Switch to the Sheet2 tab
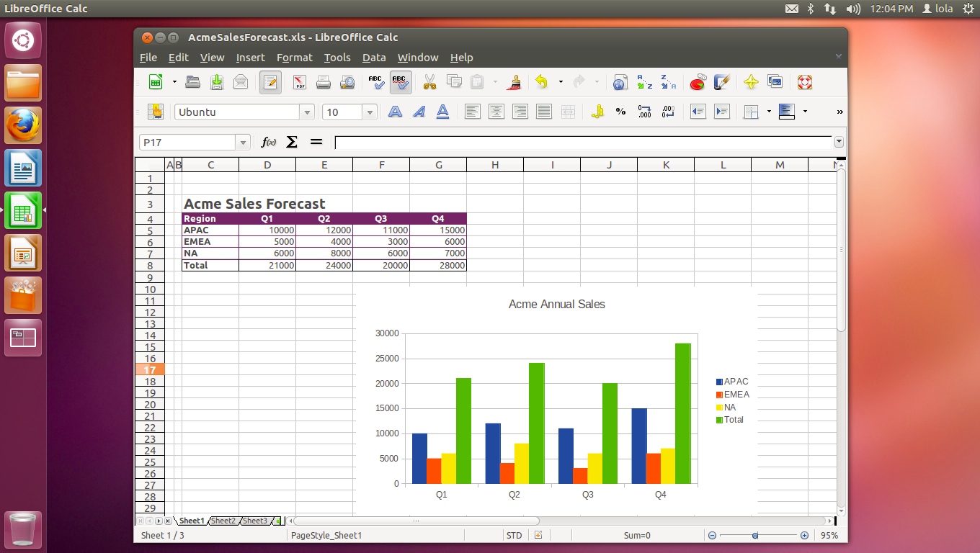980x553 pixels. click(x=223, y=521)
